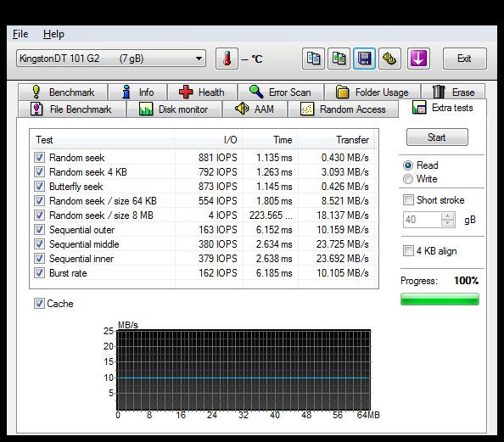The width and height of the screenshot is (504, 442).
Task: Open the File menu
Action: pyautogui.click(x=20, y=34)
